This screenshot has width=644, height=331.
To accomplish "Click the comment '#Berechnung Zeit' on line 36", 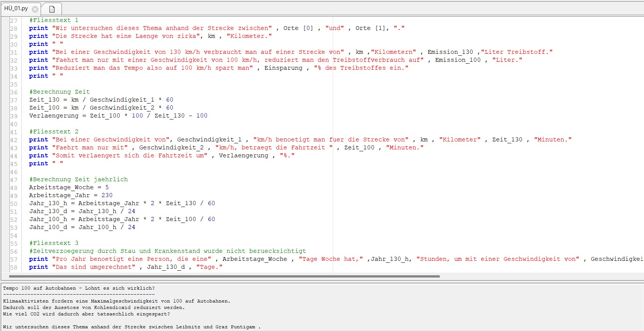I will [x=60, y=92].
